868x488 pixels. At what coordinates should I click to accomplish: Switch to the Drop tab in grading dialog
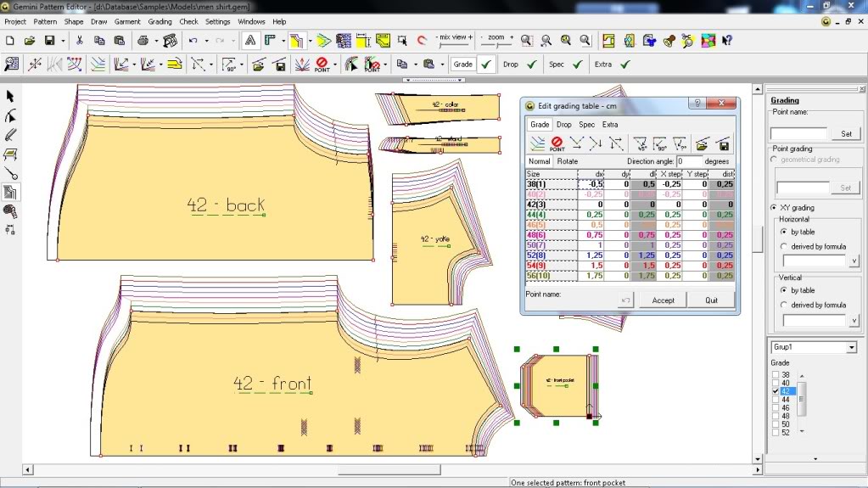(563, 125)
